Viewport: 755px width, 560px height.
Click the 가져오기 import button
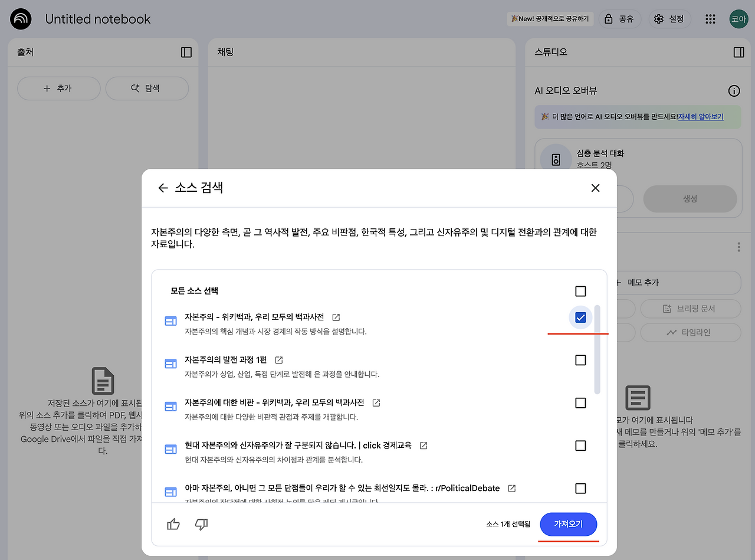point(568,524)
